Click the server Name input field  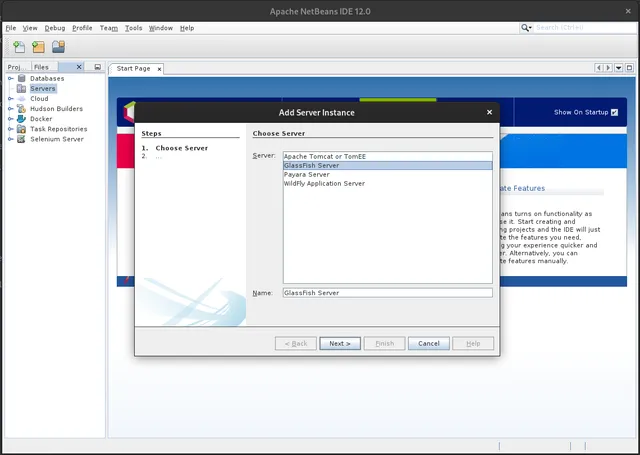click(387, 293)
